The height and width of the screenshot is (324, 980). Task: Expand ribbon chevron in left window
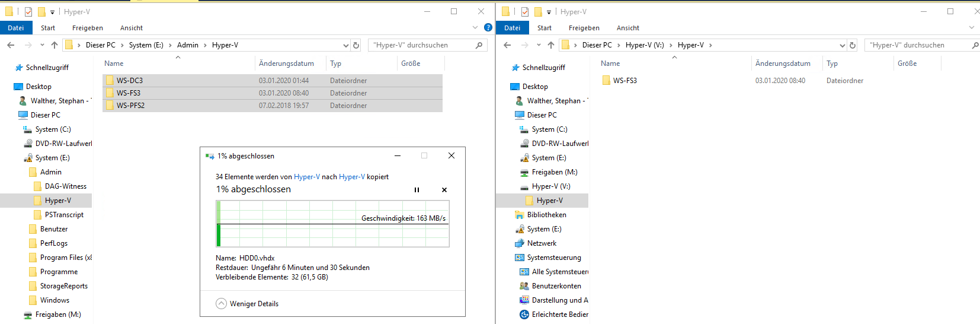coord(475,27)
